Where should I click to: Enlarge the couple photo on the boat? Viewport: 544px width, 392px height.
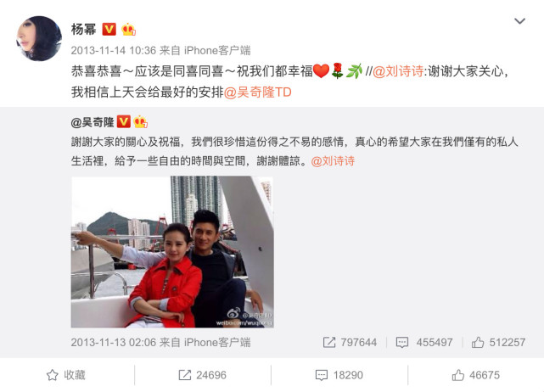[172, 252]
